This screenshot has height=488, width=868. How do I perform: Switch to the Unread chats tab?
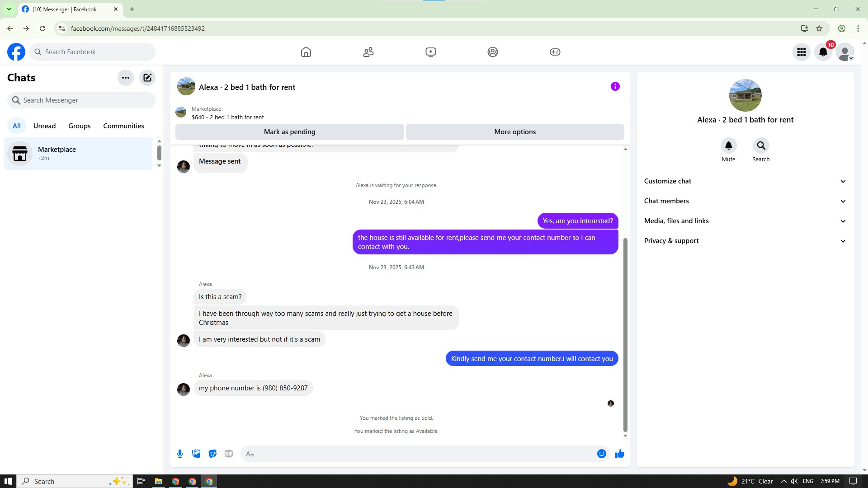pos(44,126)
